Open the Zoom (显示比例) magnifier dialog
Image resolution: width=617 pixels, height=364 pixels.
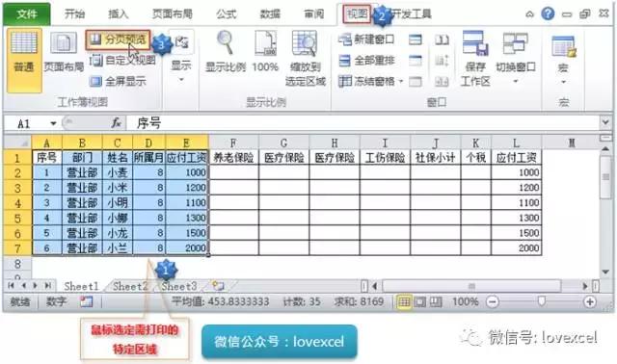pyautogui.click(x=226, y=52)
